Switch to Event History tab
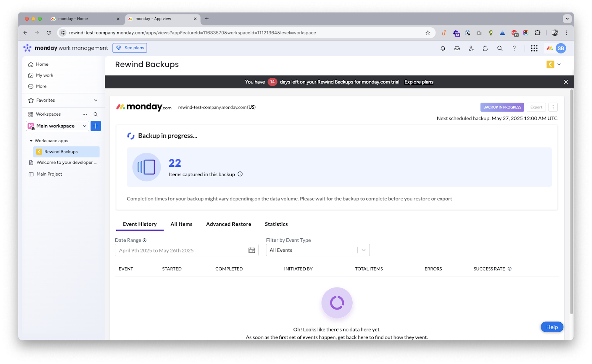 (x=140, y=224)
